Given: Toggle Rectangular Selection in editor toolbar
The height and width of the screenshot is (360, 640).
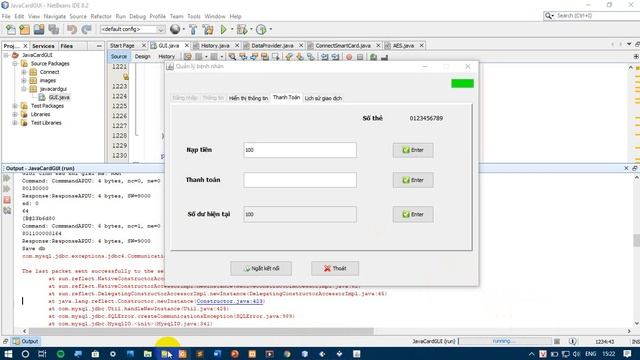Looking at the screenshot, I should (x=276, y=57).
